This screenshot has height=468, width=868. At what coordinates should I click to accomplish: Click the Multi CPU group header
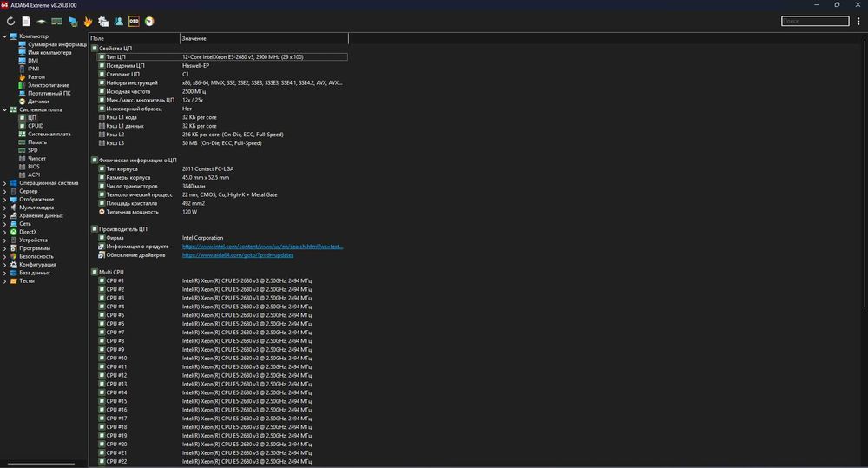[x=111, y=273]
